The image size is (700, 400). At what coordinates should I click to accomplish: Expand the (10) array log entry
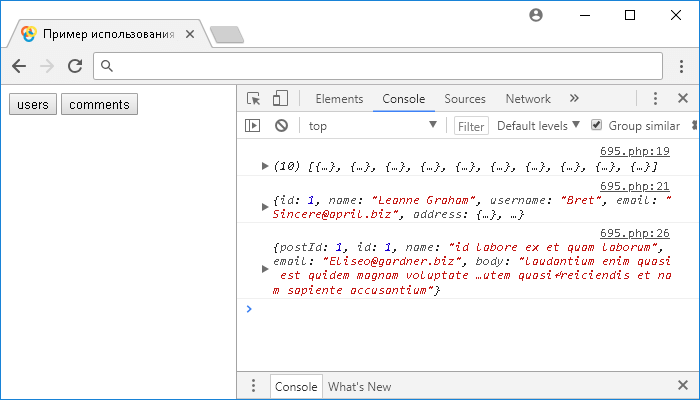point(265,166)
